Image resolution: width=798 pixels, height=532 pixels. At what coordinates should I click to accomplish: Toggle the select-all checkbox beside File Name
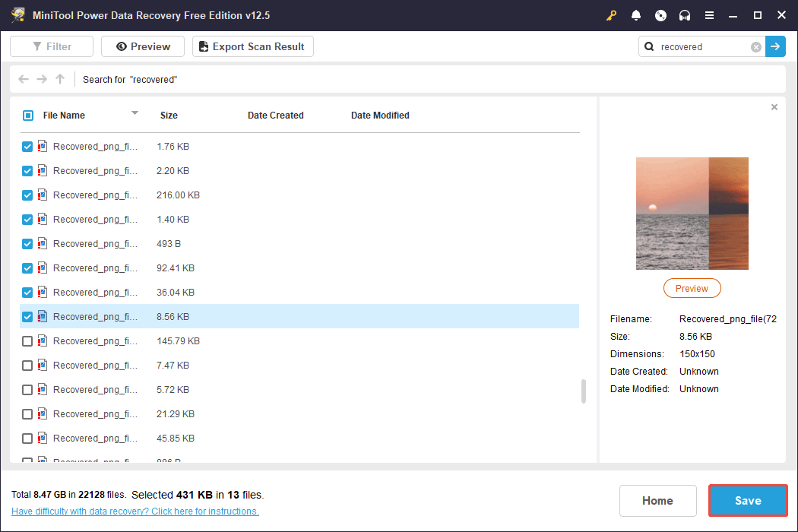point(28,116)
